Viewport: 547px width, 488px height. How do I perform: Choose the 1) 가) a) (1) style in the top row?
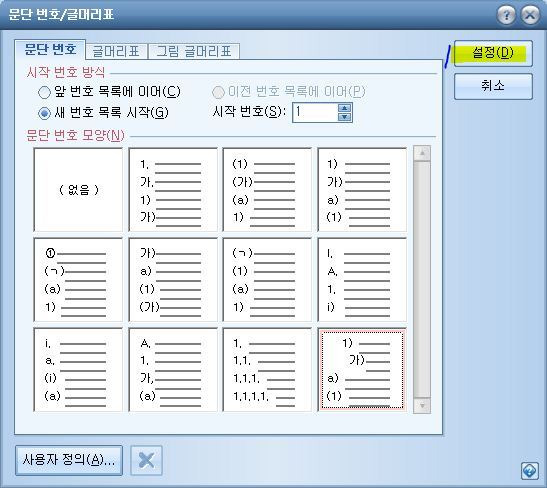coord(362,190)
